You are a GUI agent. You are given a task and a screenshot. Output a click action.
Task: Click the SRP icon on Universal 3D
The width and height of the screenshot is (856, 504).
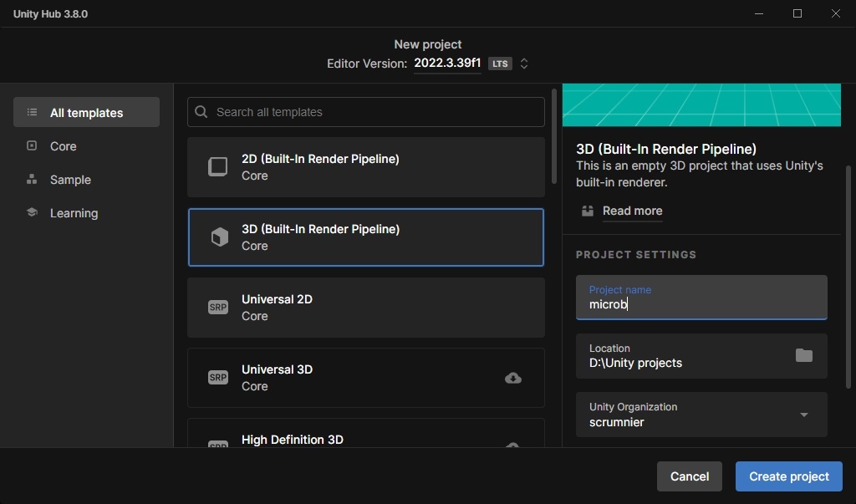218,377
